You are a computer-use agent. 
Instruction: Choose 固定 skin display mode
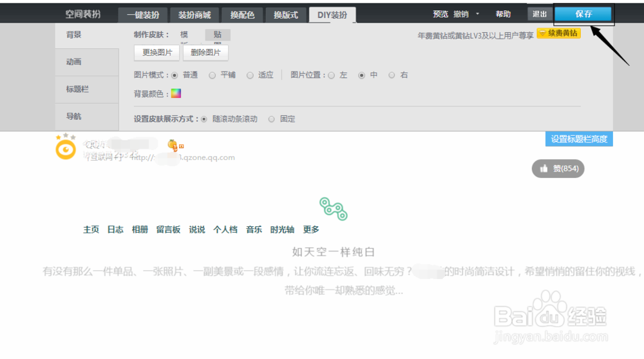tap(272, 119)
